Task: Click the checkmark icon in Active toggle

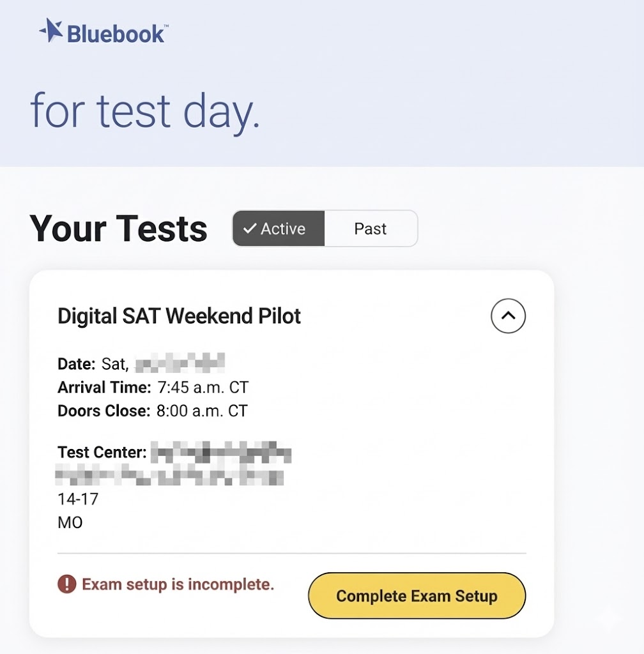Action: click(250, 229)
